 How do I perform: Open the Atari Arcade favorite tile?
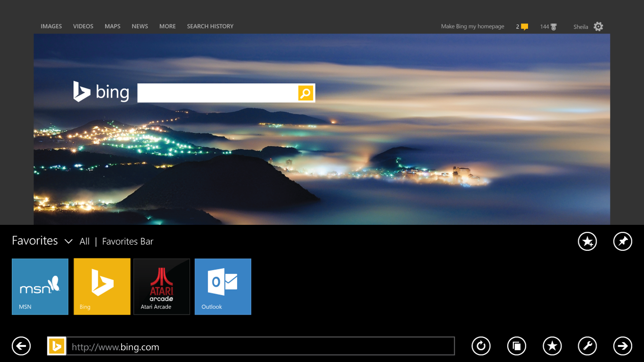162,286
